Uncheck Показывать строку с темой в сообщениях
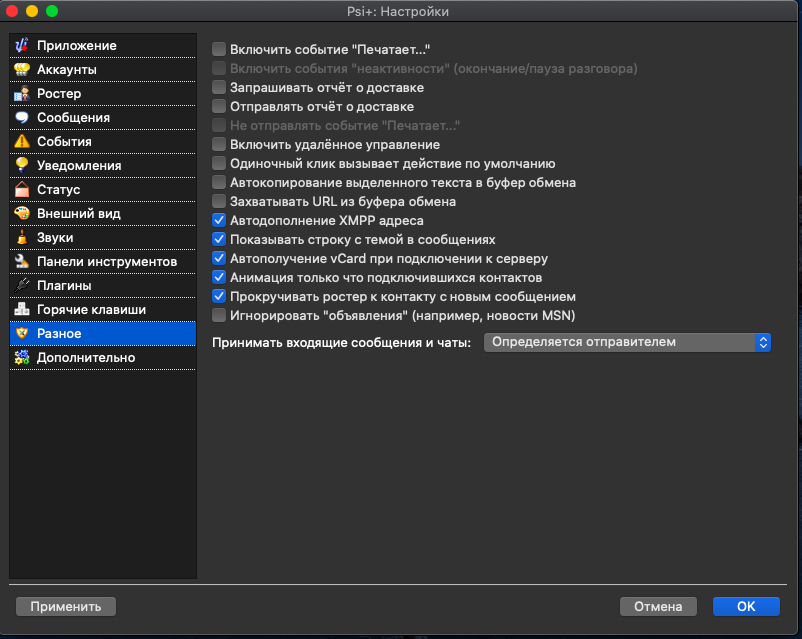 219,240
